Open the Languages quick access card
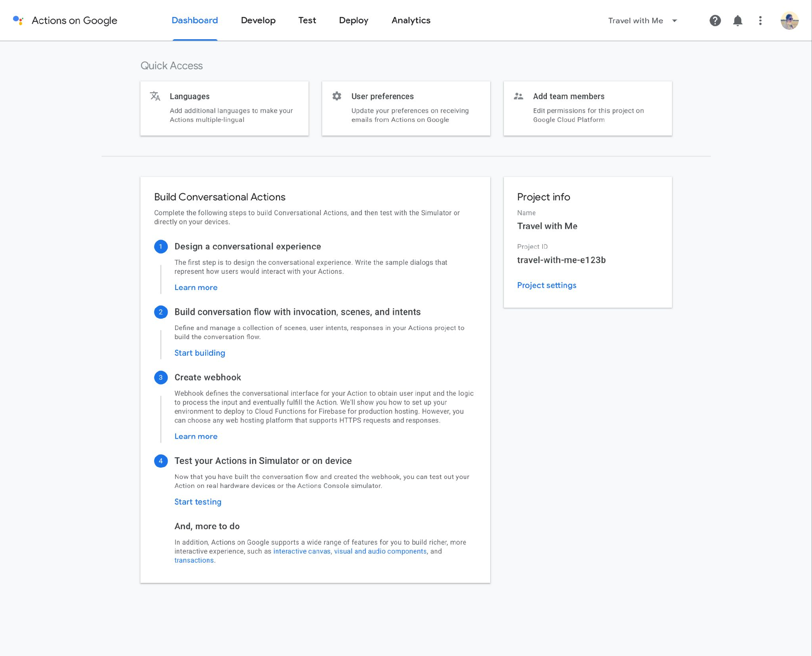 coord(224,108)
